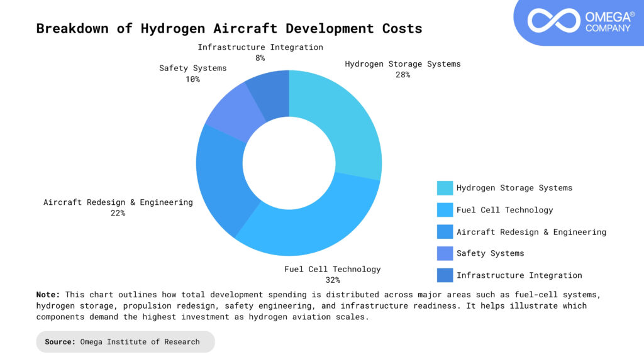Viewport: 644px width, 362px height.
Task: Click the chart title about Hydrogen Aircraft costs
Action: click(x=229, y=29)
